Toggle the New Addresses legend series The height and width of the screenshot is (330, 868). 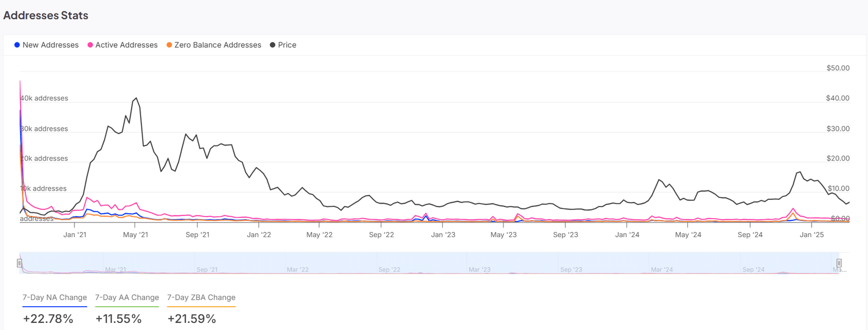pos(47,45)
